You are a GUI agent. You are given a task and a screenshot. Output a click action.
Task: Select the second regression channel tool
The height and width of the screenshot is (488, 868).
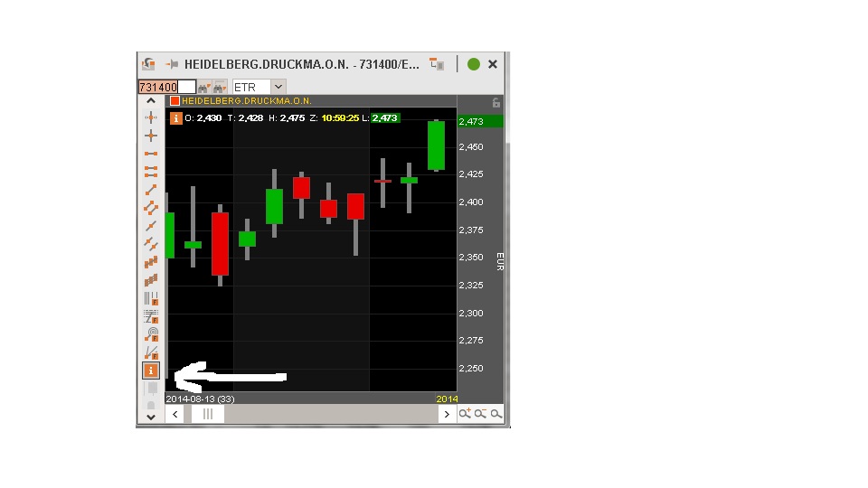151,280
